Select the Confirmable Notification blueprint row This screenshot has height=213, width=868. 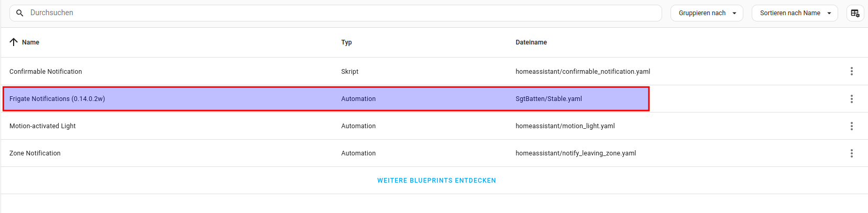click(46, 72)
